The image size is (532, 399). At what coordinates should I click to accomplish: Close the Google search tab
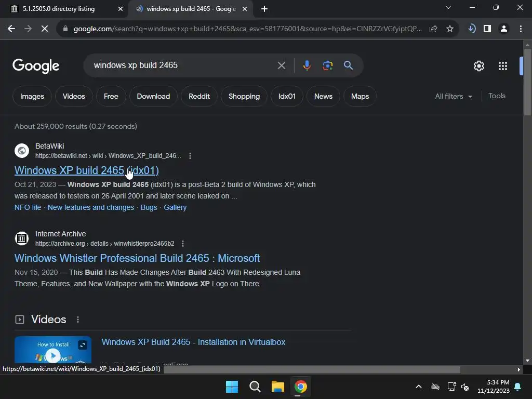(245, 9)
